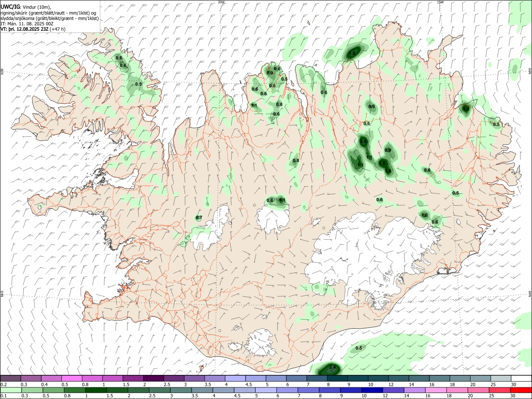Image resolution: width=532 pixels, height=399 pixels.
Task: Click the 'rigning/skúrir' description line
Action: click(x=49, y=13)
